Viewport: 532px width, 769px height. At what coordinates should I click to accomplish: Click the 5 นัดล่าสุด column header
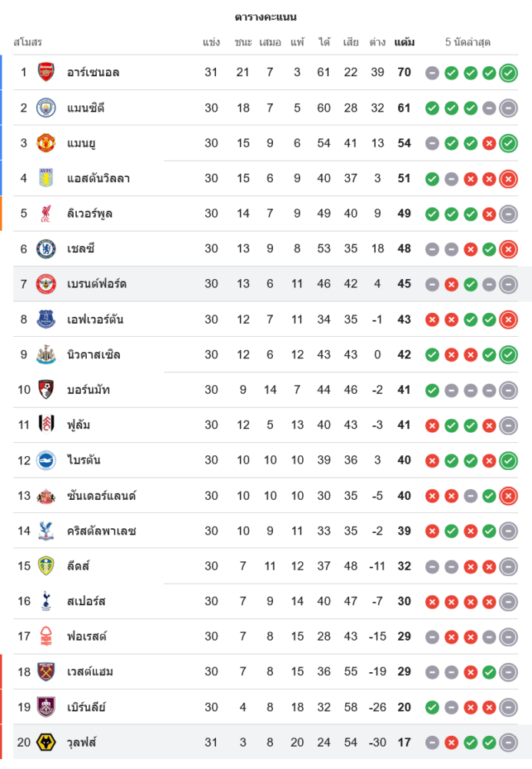point(467,42)
